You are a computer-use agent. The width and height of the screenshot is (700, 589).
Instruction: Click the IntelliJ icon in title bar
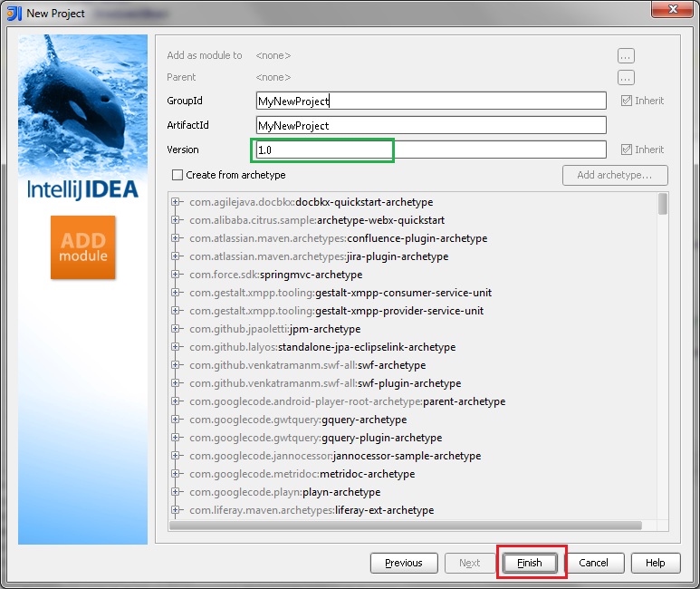(x=14, y=13)
